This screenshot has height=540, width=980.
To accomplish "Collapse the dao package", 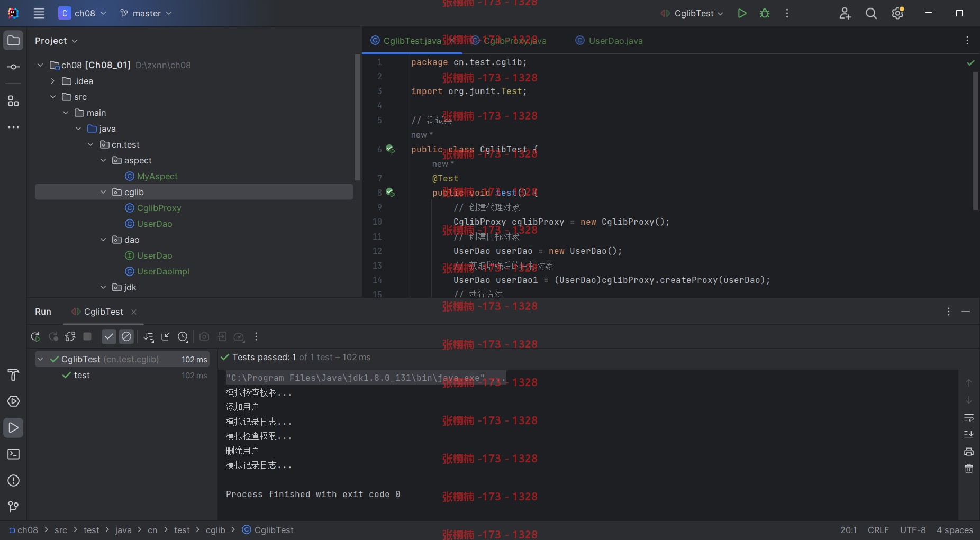I will pos(103,240).
